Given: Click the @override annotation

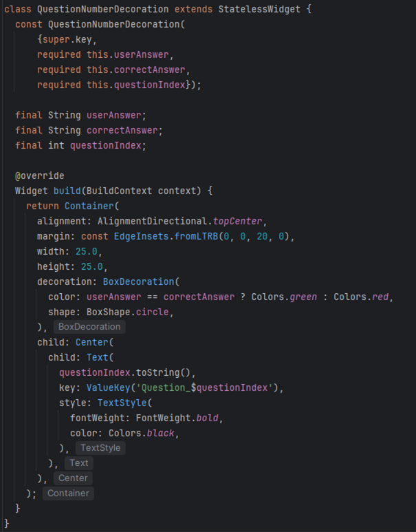Looking at the screenshot, I should tap(39, 175).
